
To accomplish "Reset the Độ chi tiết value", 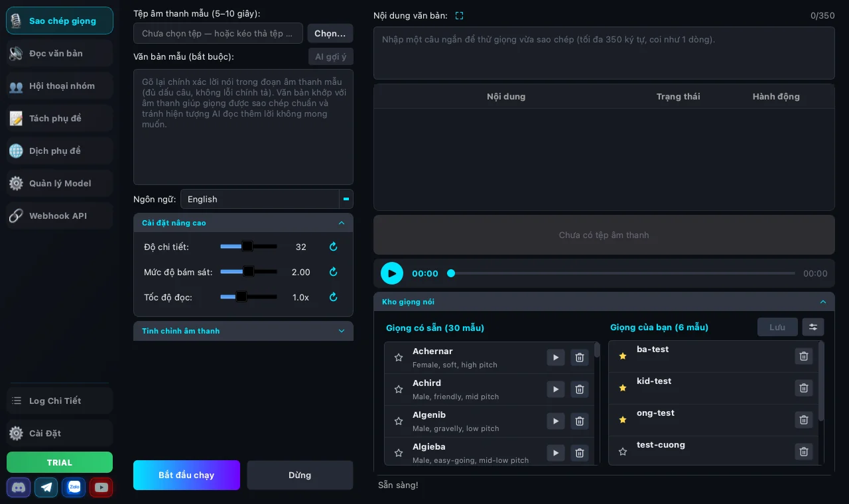I will click(334, 247).
